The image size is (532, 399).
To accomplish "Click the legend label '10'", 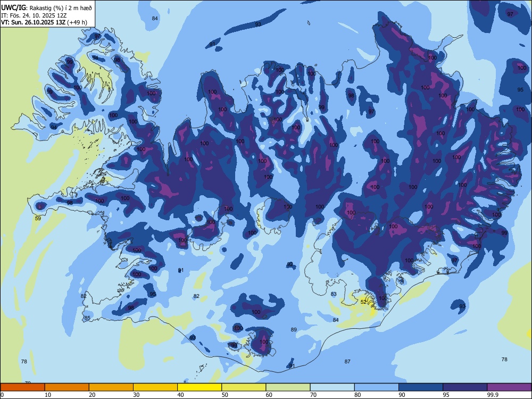I will (48, 395).
